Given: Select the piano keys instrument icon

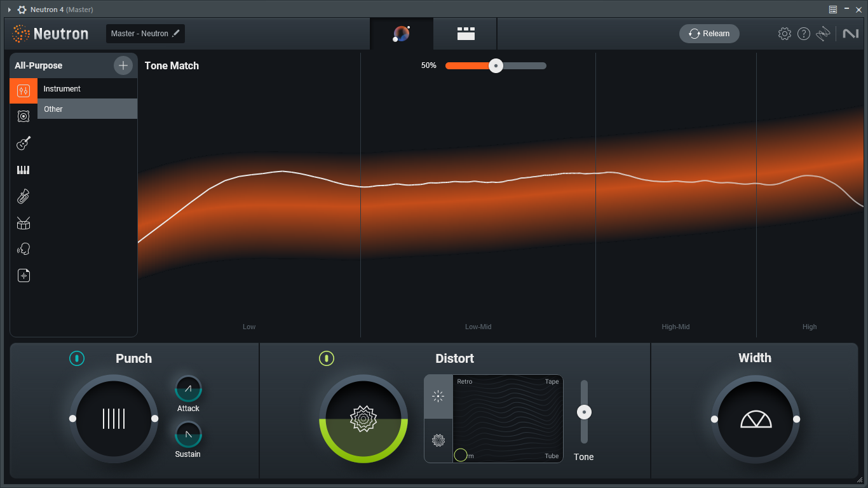Looking at the screenshot, I should [23, 170].
